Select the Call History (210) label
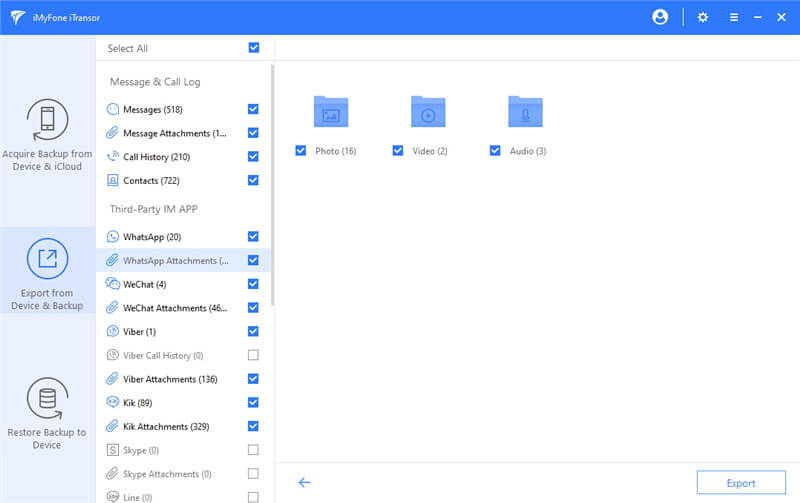 coord(157,157)
